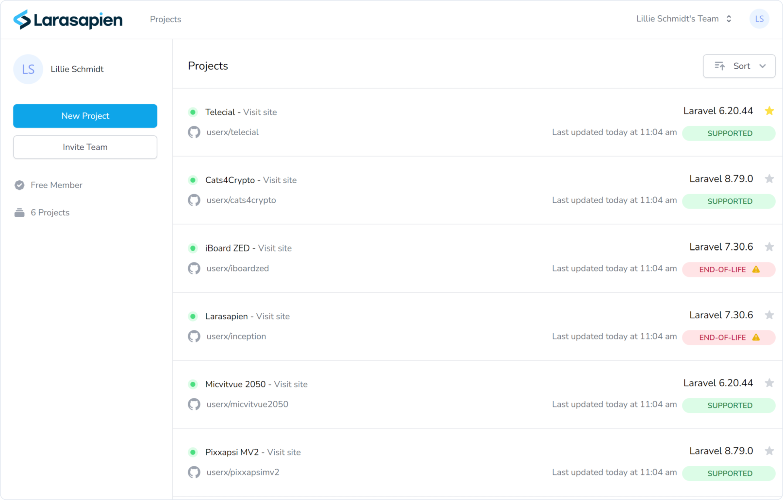Open the LS avatar in top bar
This screenshot has width=783, height=500.
click(759, 19)
